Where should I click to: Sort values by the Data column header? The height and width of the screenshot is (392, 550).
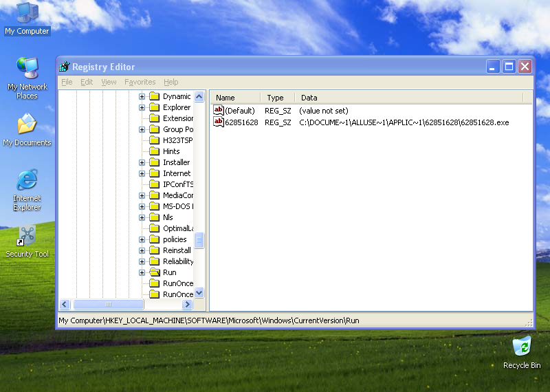(409, 98)
